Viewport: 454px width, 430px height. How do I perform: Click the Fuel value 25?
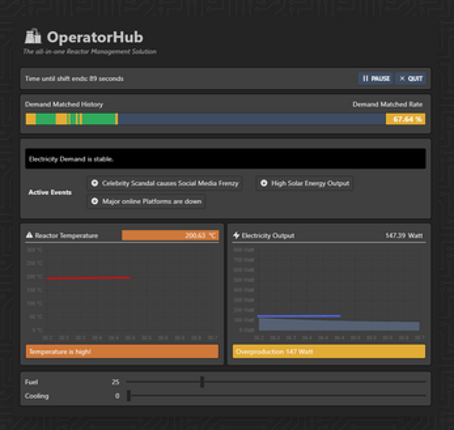pyautogui.click(x=115, y=382)
